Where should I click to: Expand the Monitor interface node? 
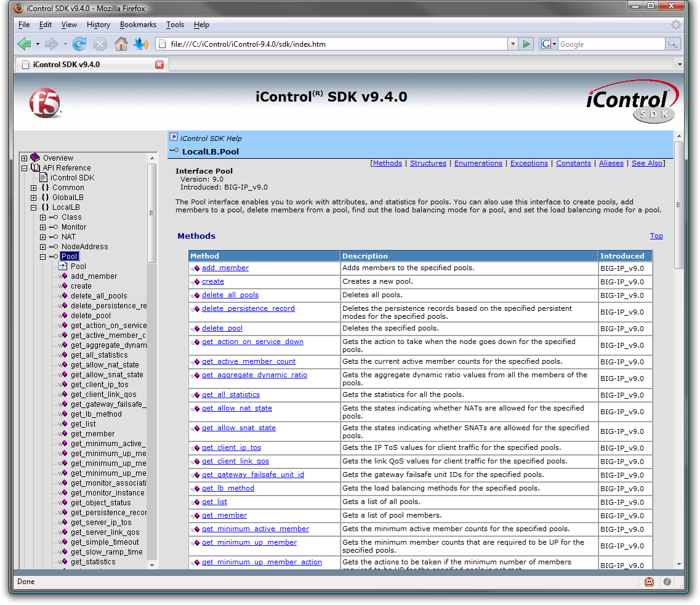[x=43, y=227]
